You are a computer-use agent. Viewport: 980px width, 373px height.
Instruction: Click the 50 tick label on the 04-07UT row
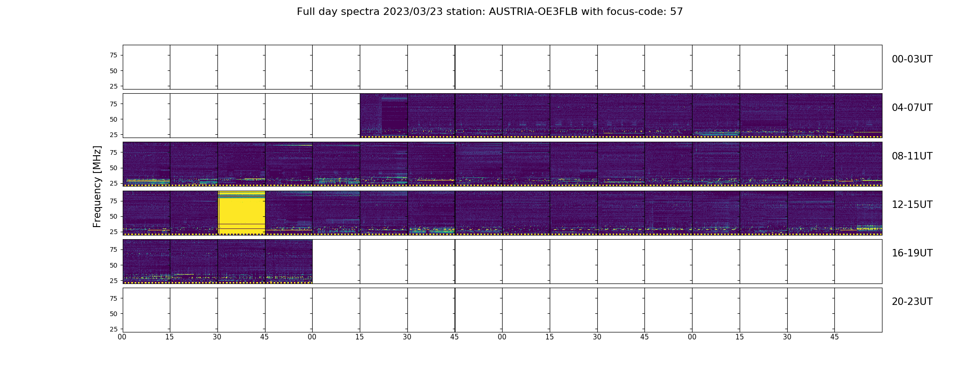click(113, 119)
